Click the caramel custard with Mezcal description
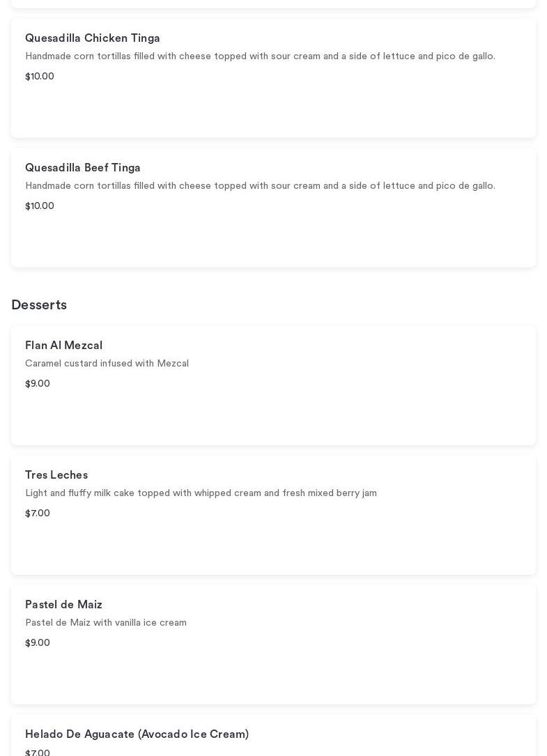Viewport: 547px width, 756px height. [107, 364]
